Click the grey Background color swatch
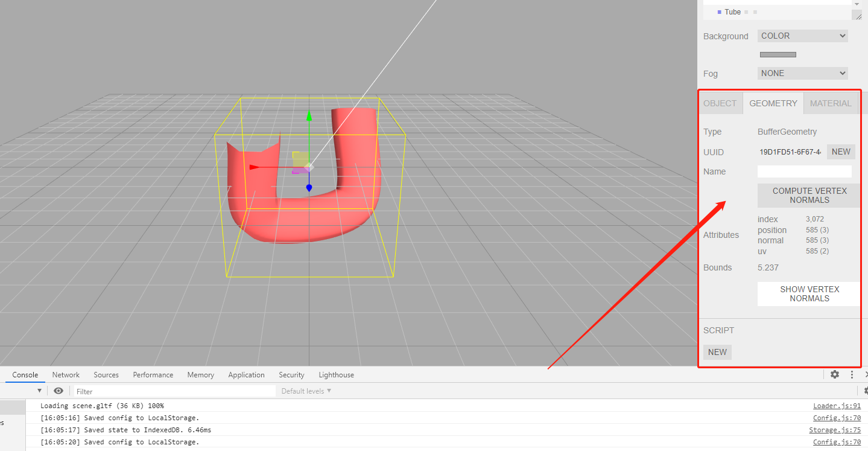868x451 pixels. pyautogui.click(x=778, y=55)
